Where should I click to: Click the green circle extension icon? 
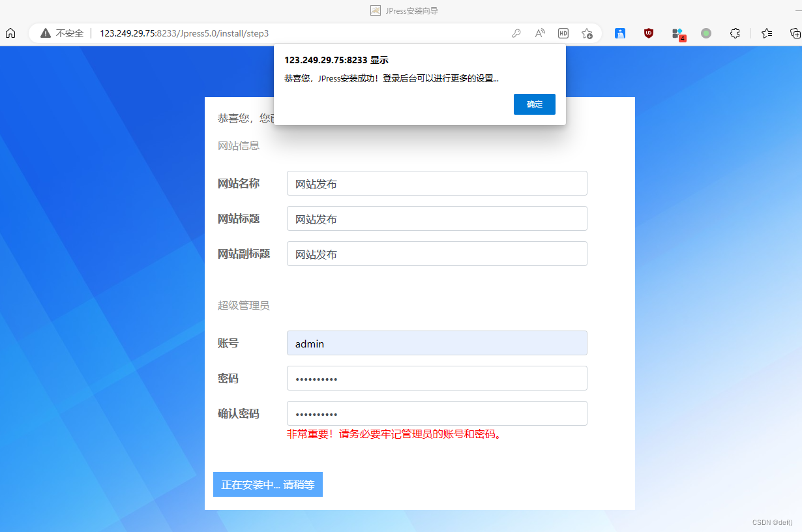tap(705, 33)
